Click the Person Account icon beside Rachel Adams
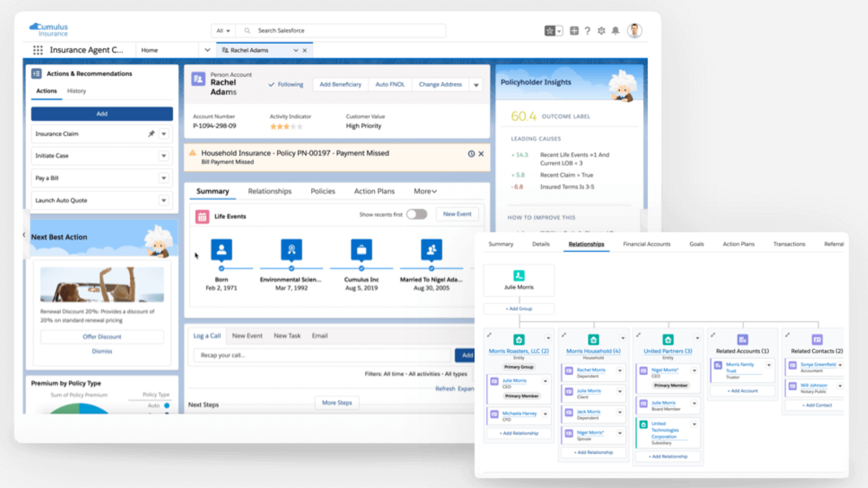Viewport: 868px width, 488px height. [x=198, y=79]
